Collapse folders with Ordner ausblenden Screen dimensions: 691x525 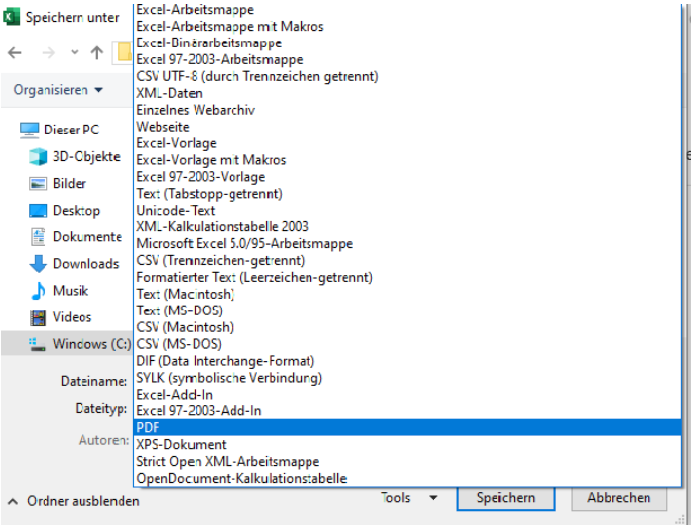click(x=74, y=501)
